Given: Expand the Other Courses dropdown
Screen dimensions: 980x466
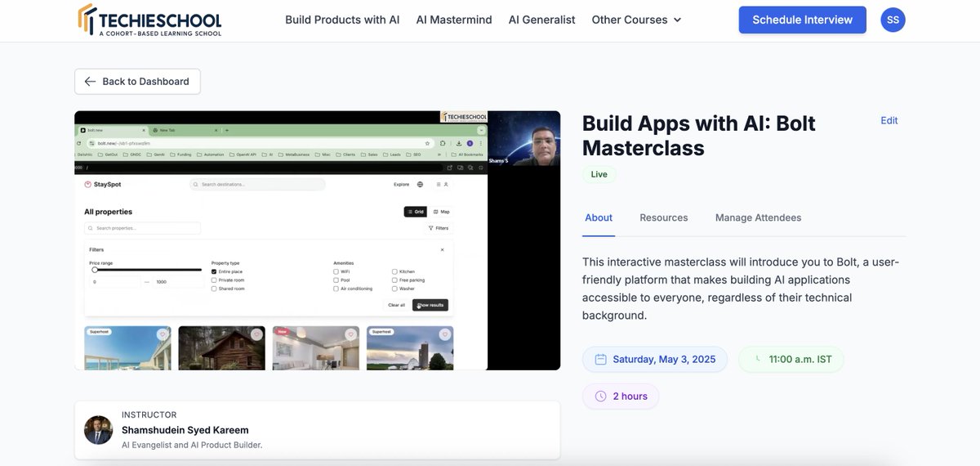Looking at the screenshot, I should 636,20.
